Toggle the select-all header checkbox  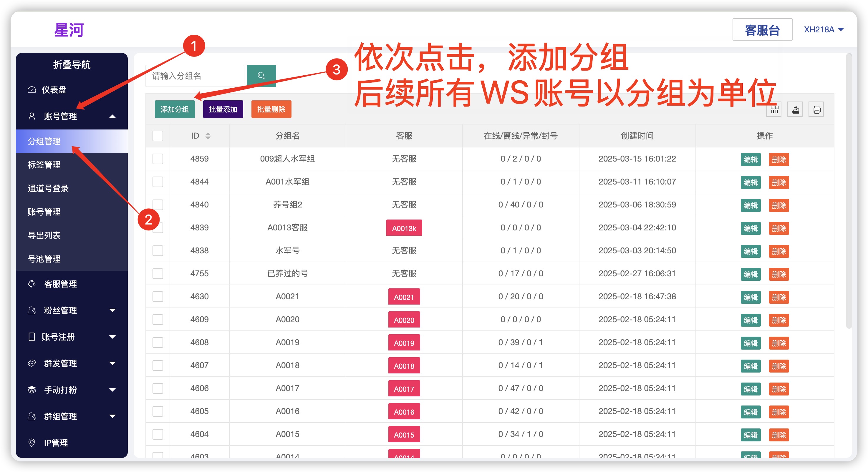[x=158, y=136]
